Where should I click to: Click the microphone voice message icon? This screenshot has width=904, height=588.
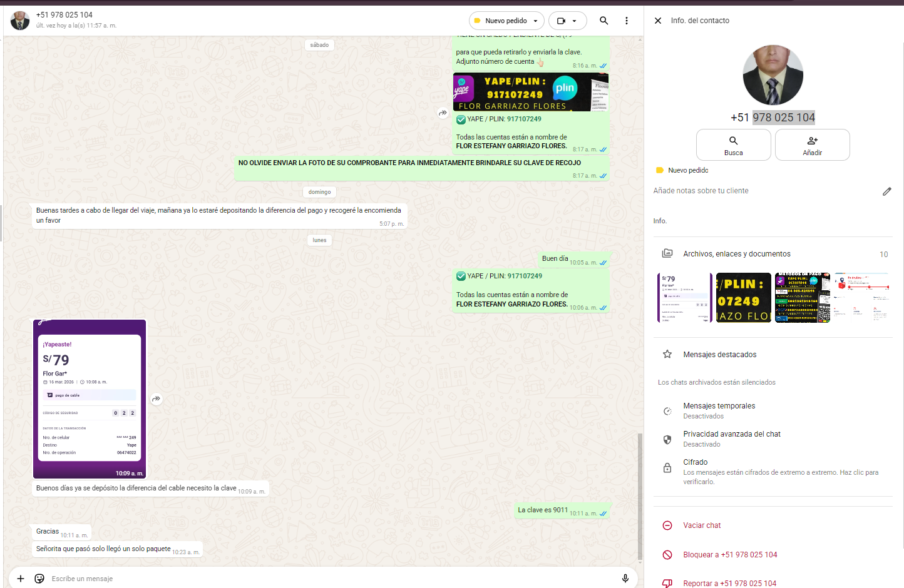coord(625,579)
